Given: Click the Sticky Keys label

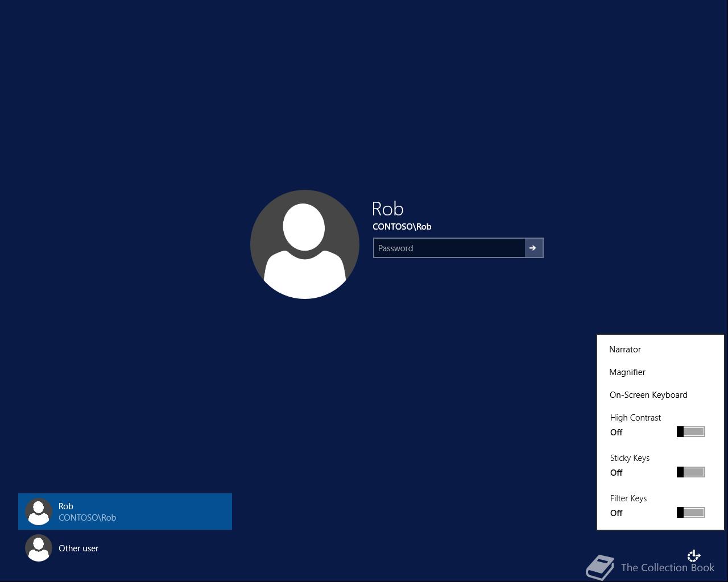Looking at the screenshot, I should pyautogui.click(x=630, y=458).
